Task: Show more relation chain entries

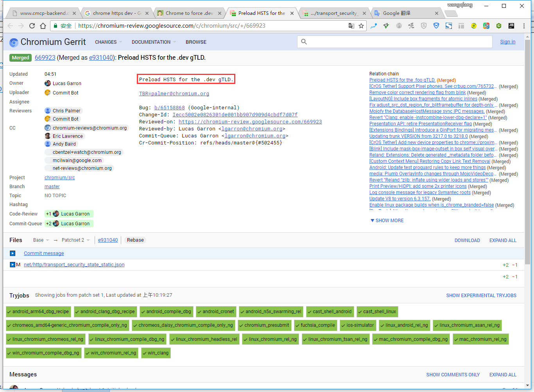Action: [x=387, y=221]
